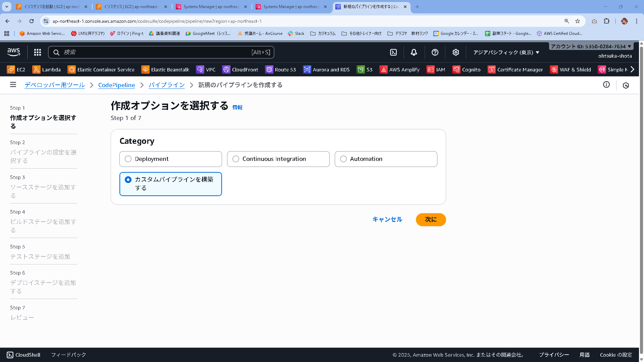Open the AWS settings gear
This screenshot has width=644, height=362.
coord(455,52)
